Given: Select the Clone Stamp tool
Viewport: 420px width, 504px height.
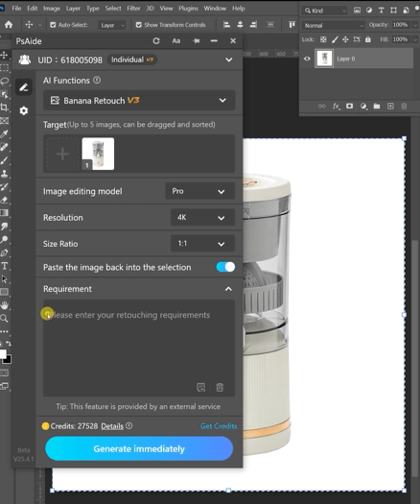Looking at the screenshot, I should (x=4, y=174).
